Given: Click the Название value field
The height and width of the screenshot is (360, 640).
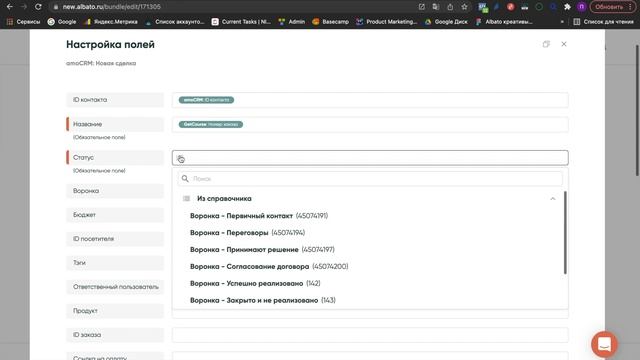Looking at the screenshot, I should point(370,124).
